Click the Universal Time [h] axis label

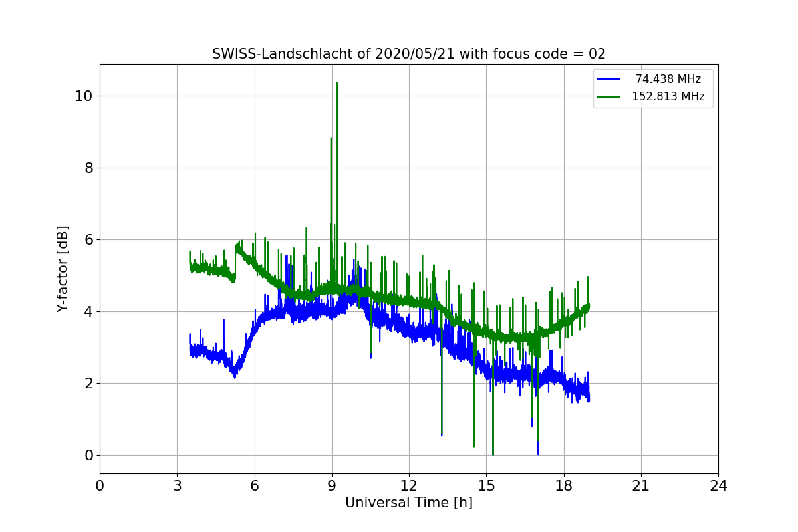point(408,503)
